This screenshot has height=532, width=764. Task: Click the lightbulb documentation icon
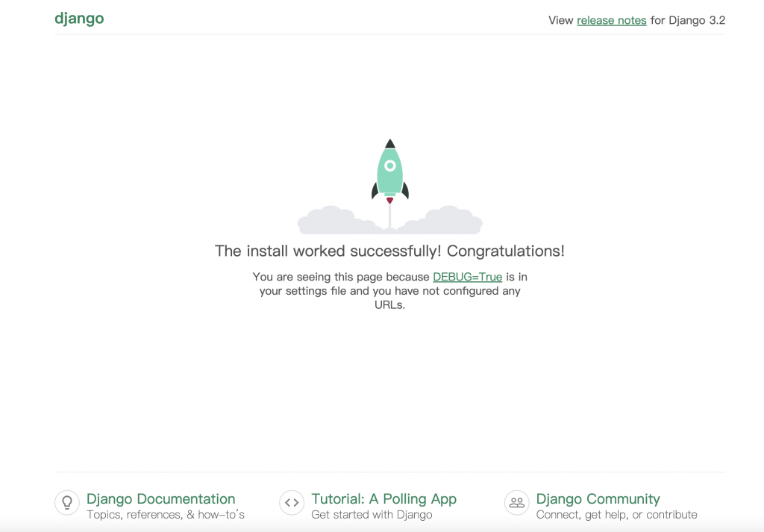(x=66, y=502)
